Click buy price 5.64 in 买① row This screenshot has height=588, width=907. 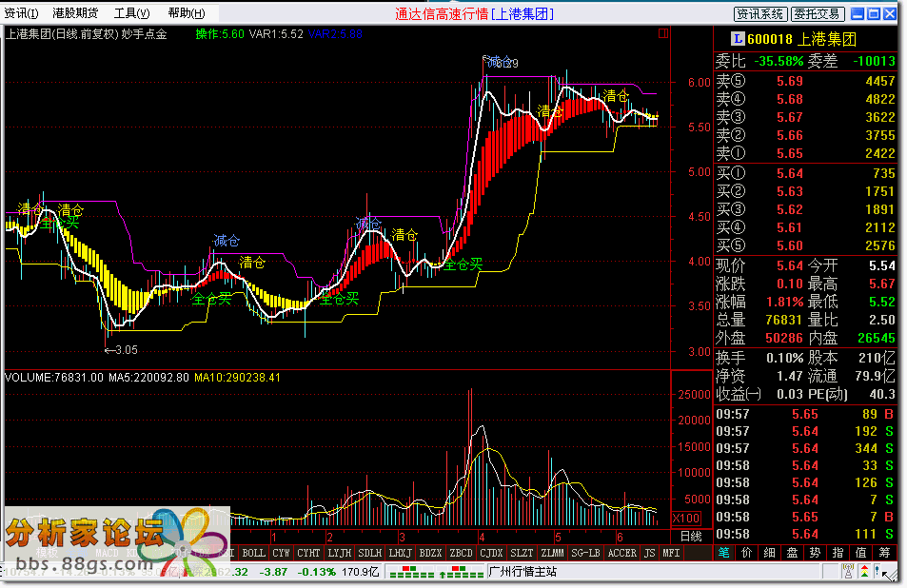(790, 173)
